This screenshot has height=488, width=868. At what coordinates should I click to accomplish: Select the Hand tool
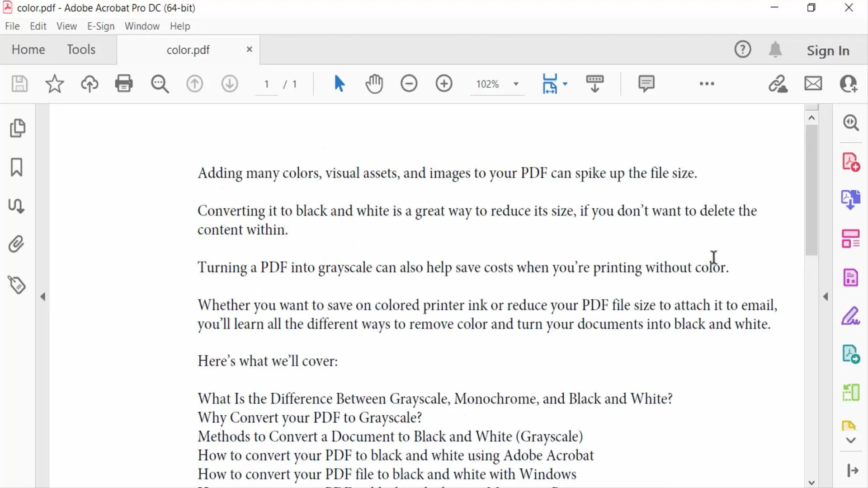[374, 84]
